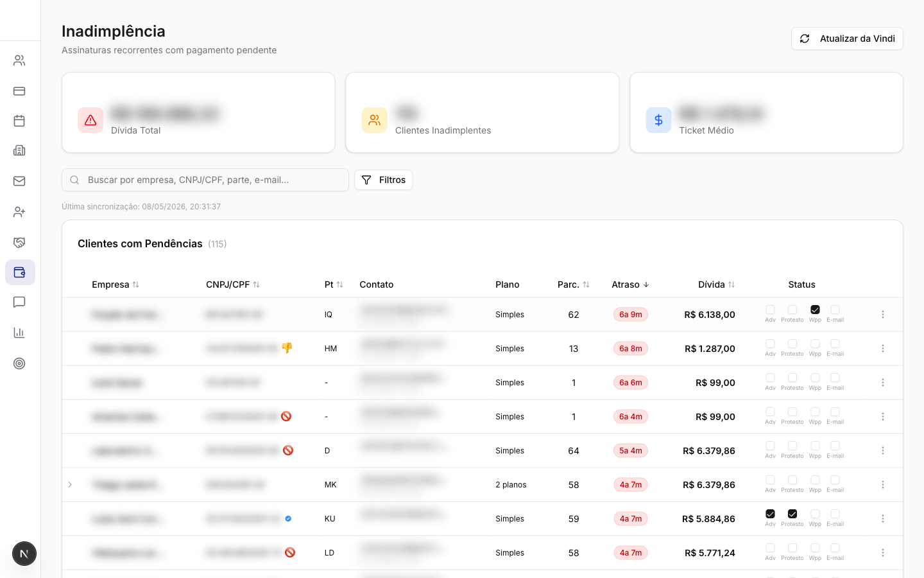Check Adv status in the LD row

click(x=770, y=548)
